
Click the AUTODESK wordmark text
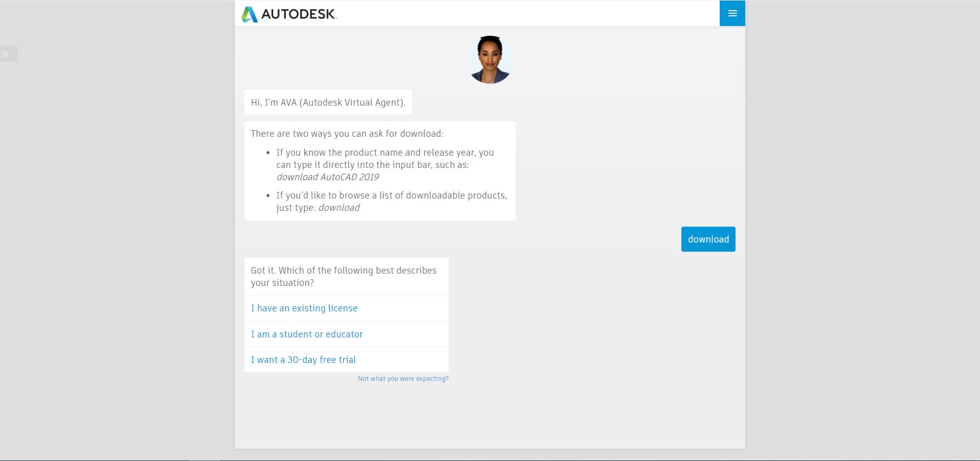click(299, 14)
